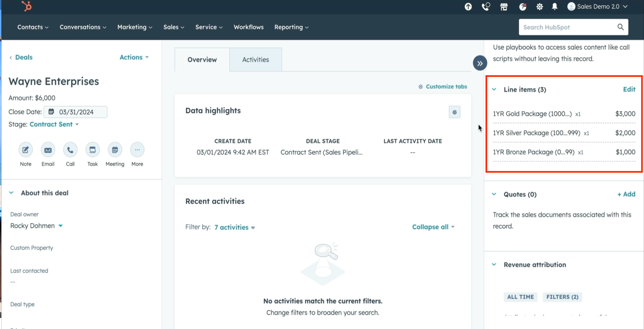
Task: Create a task via Task icon
Action: 92,150
